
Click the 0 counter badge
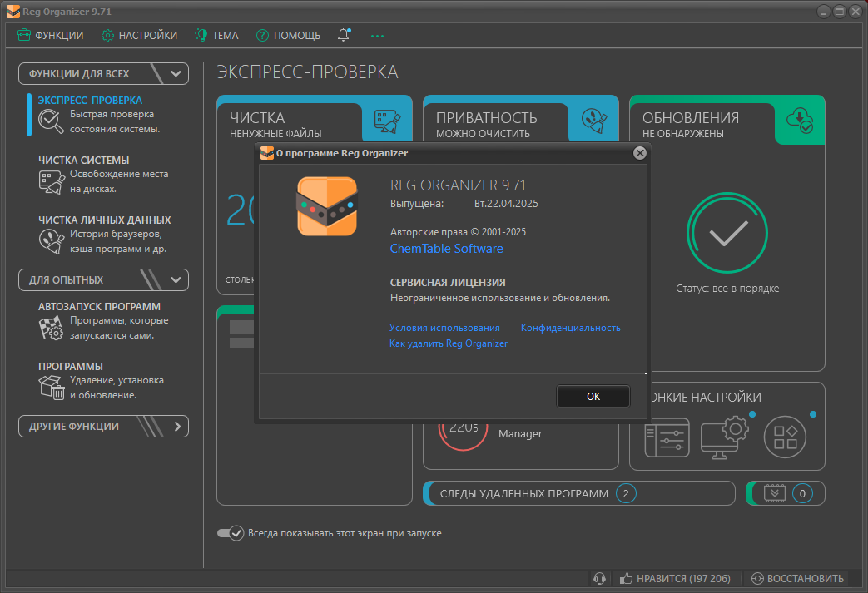point(802,493)
